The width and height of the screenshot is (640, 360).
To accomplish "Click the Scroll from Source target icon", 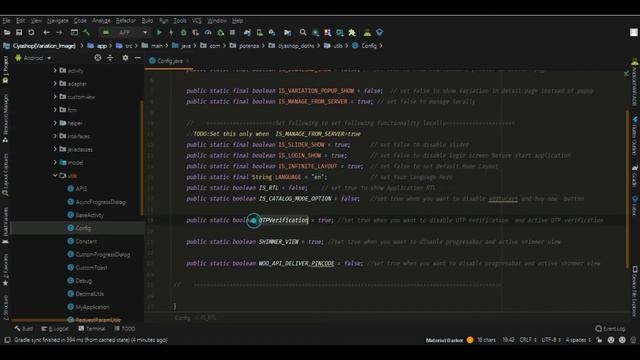I will pyautogui.click(x=98, y=58).
